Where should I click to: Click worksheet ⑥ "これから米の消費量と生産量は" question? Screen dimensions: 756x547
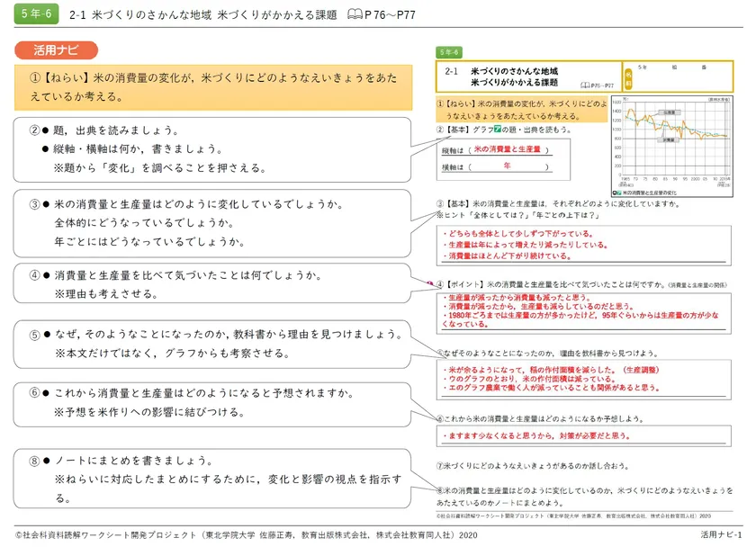click(541, 419)
